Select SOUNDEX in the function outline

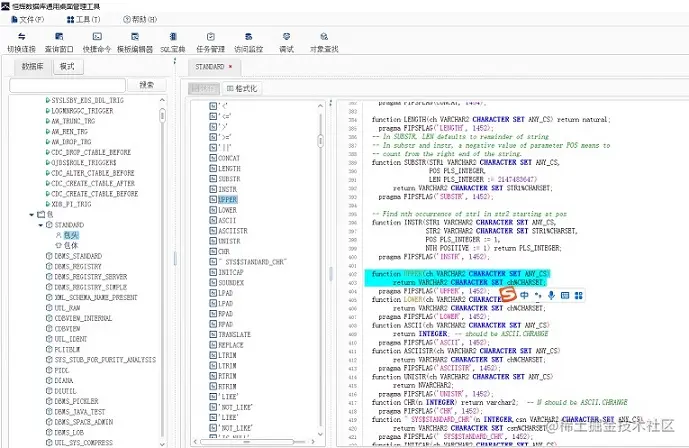point(231,282)
